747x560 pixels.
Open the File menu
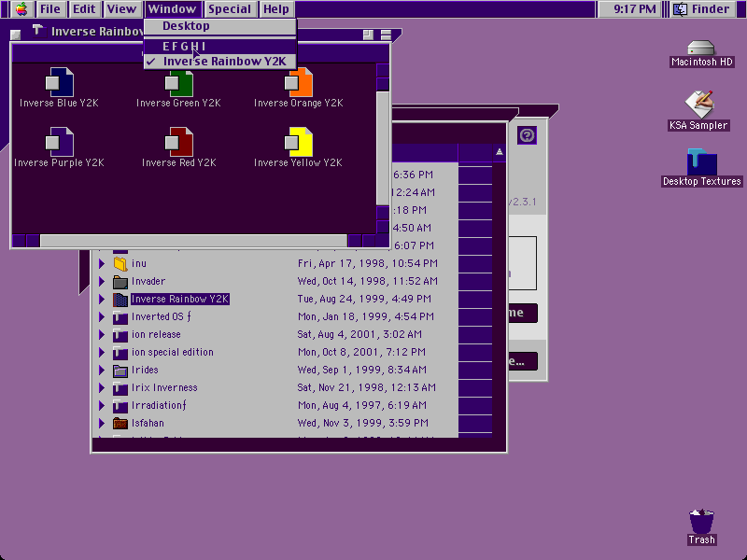[50, 9]
